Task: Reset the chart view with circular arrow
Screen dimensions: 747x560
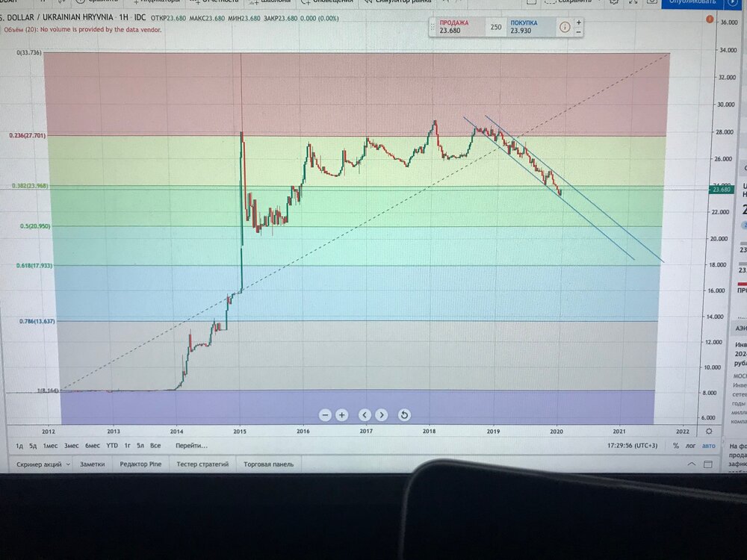Action: (404, 414)
